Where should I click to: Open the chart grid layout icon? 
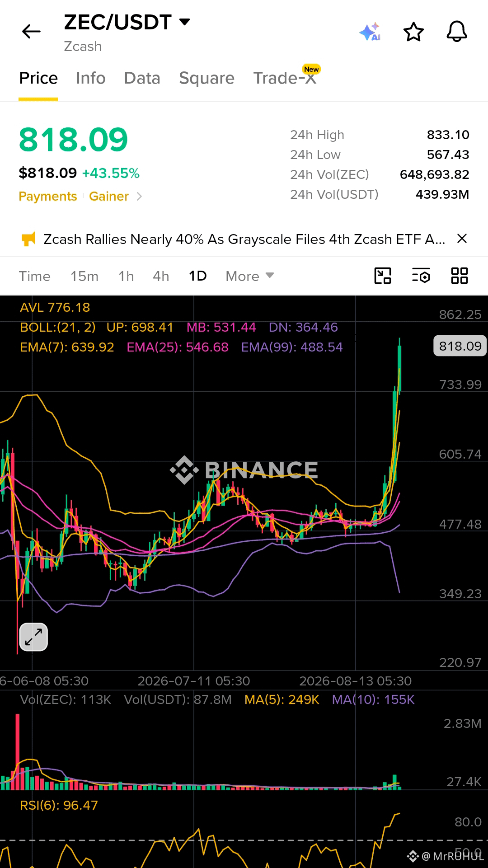coord(460,276)
